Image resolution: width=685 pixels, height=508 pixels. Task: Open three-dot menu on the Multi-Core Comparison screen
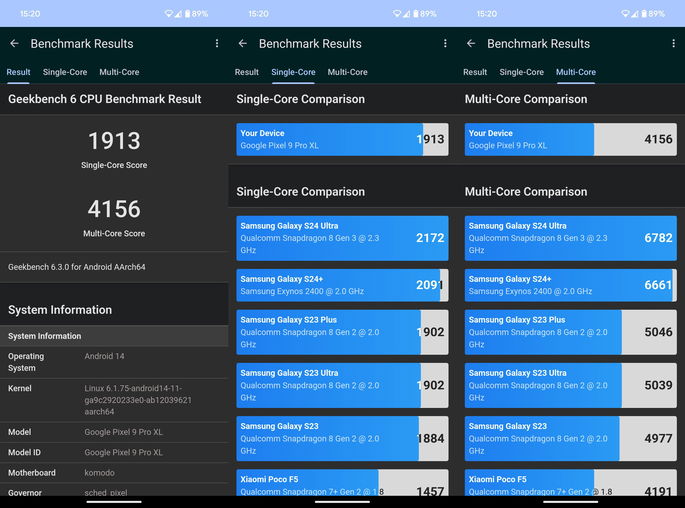pyautogui.click(x=673, y=44)
